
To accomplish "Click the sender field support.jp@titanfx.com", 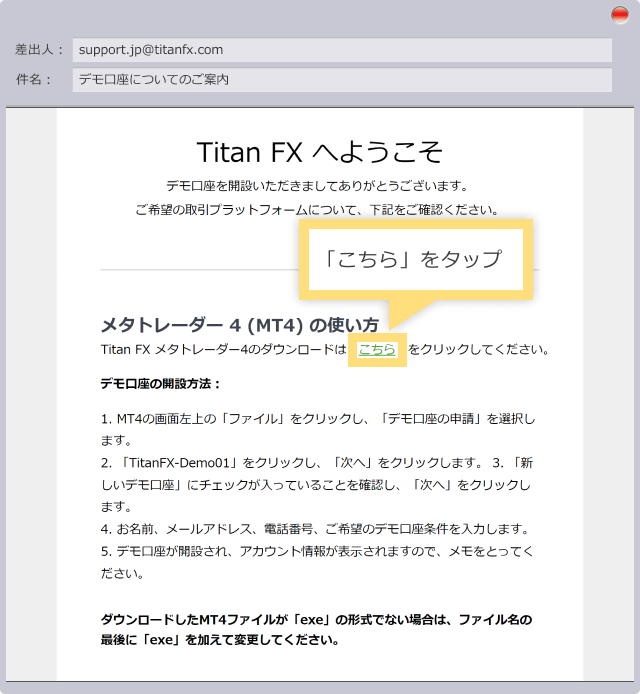I will click(342, 50).
